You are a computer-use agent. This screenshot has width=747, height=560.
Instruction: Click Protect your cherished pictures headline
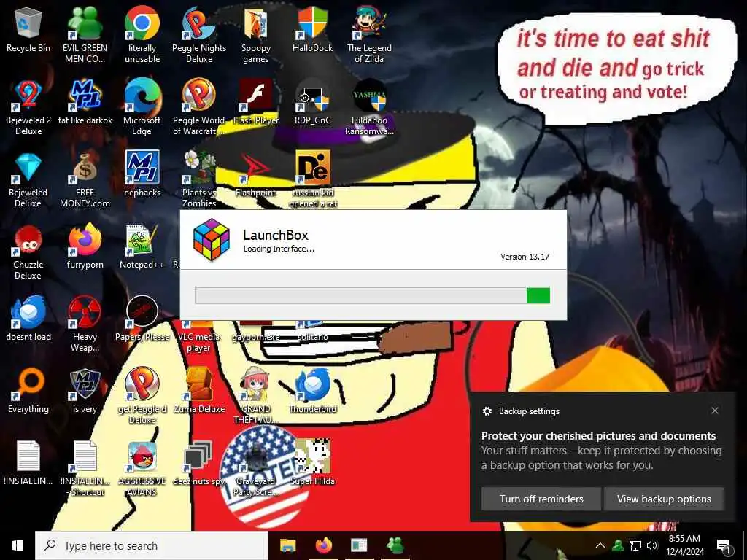pyautogui.click(x=598, y=436)
